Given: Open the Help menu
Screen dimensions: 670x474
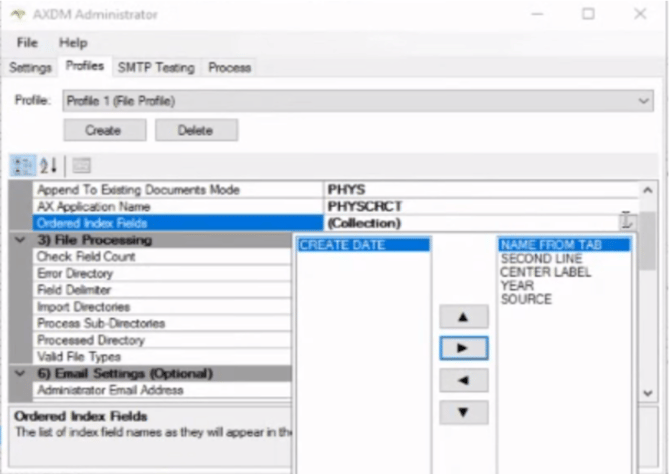Looking at the screenshot, I should click(73, 43).
